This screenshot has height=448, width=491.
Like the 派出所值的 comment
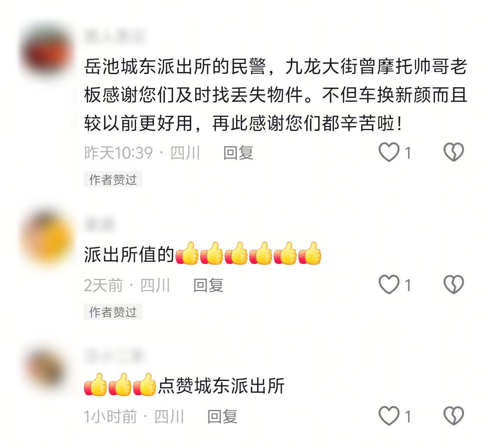click(x=389, y=285)
